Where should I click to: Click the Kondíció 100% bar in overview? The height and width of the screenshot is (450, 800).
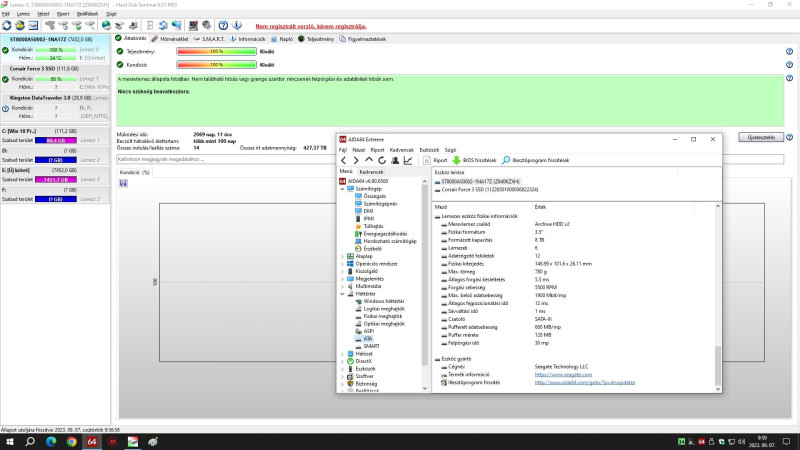216,65
